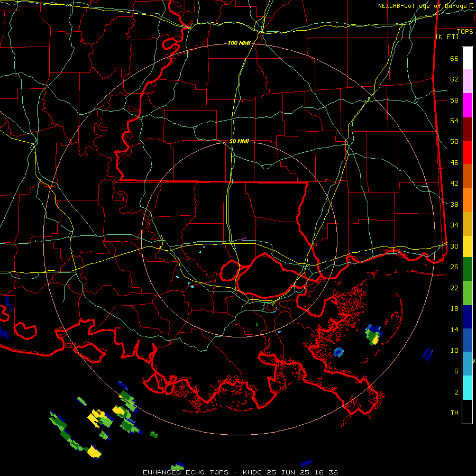Viewport: 476px width, 476px height.
Task: Click legend value 42
Action: click(x=454, y=184)
